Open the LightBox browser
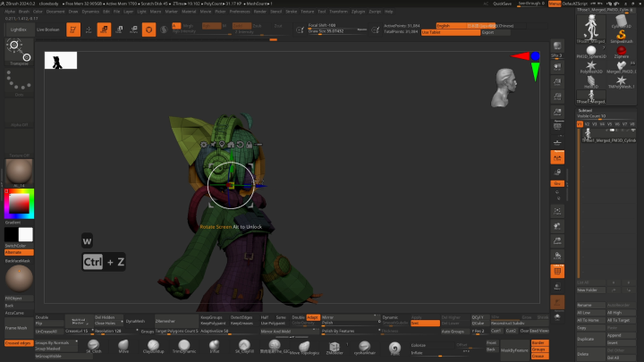Viewport: 644px width, 362px height. click(18, 29)
